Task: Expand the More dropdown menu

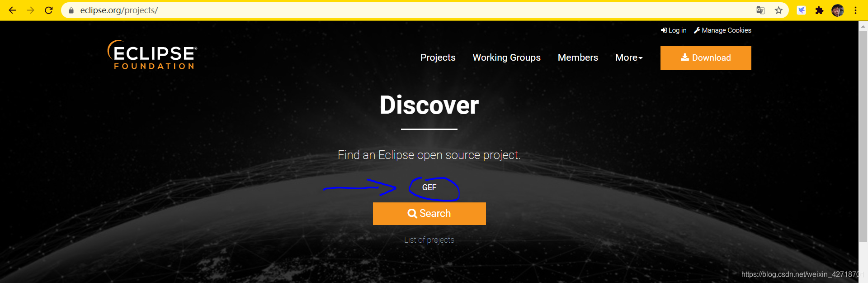Action: [629, 58]
